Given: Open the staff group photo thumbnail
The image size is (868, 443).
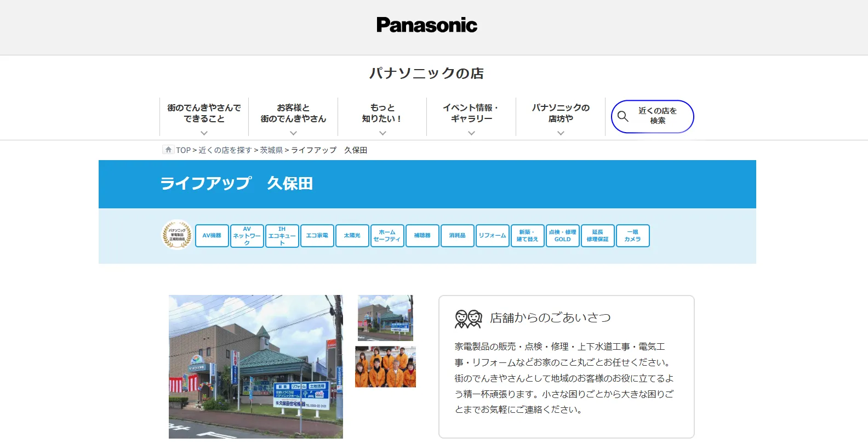Looking at the screenshot, I should (x=385, y=367).
